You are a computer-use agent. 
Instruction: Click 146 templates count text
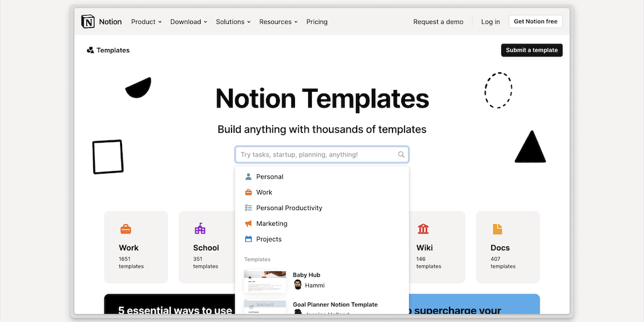coord(428,262)
